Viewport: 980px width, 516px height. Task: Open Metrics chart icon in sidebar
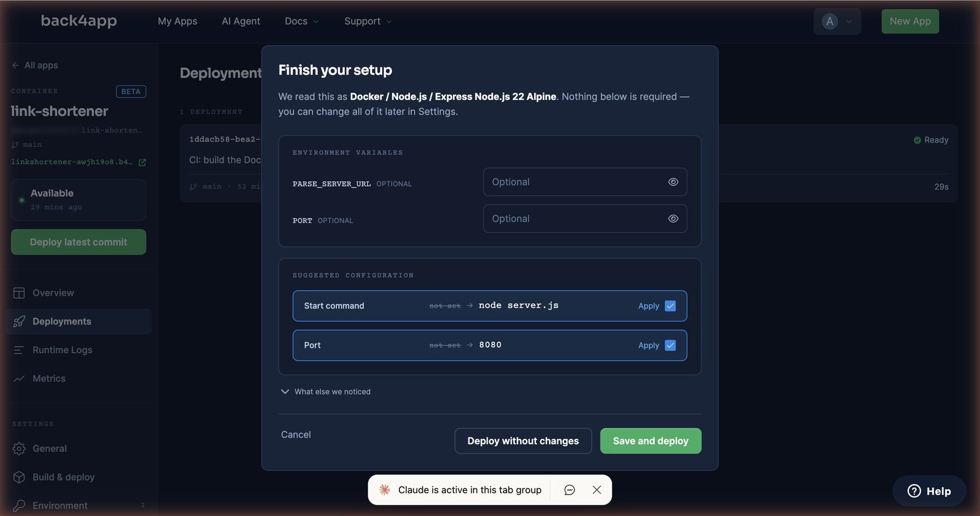click(19, 378)
